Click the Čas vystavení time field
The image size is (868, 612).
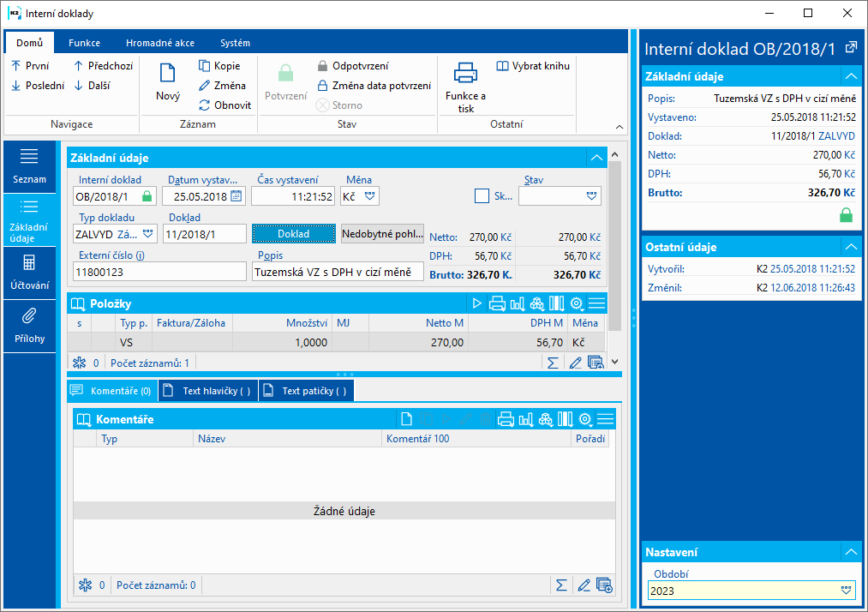pyautogui.click(x=293, y=196)
